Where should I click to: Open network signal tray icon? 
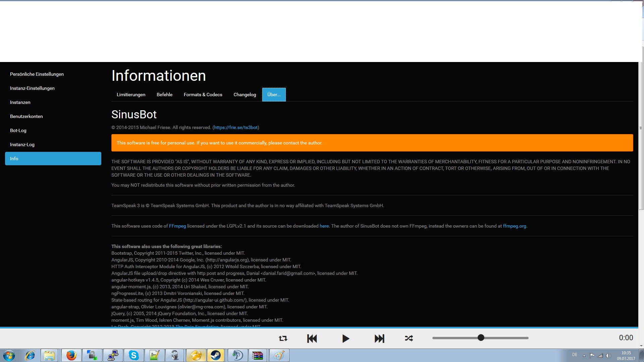click(x=600, y=356)
